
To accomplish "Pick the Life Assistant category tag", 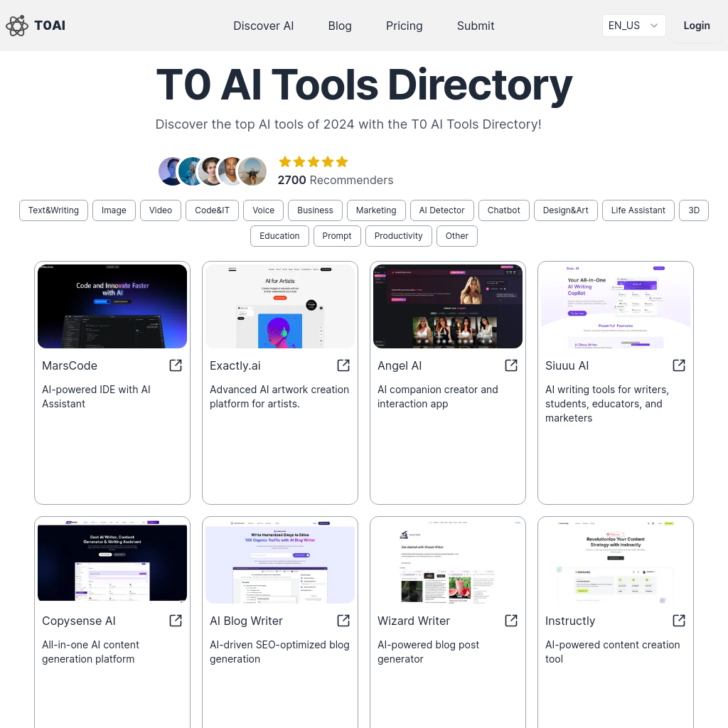I will pyautogui.click(x=638, y=210).
